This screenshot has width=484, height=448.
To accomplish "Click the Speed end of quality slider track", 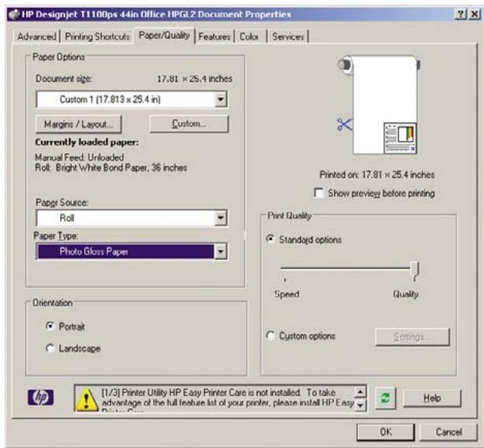I will click(x=285, y=268).
